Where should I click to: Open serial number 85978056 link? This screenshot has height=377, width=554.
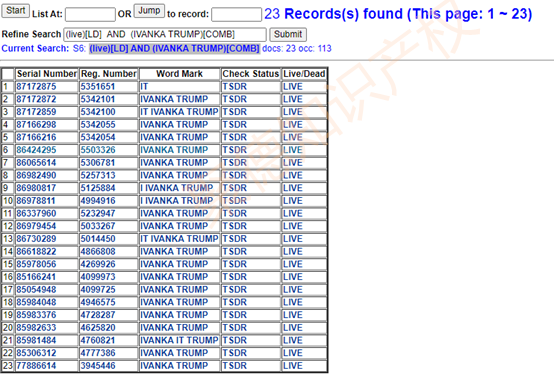click(x=36, y=264)
